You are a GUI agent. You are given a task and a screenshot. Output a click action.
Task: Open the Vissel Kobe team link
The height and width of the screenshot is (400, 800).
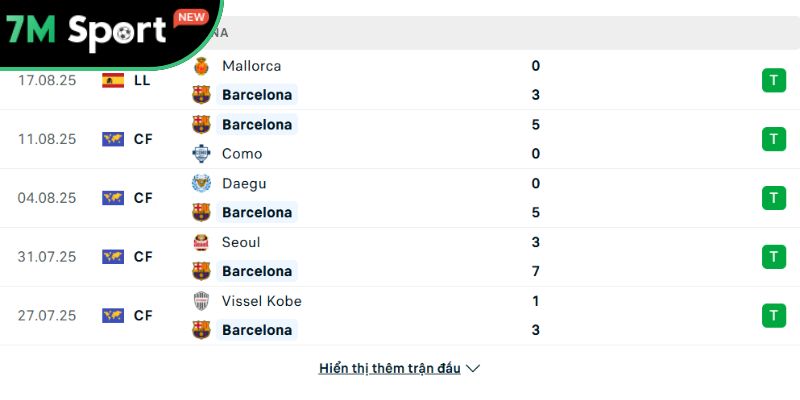[x=261, y=301]
